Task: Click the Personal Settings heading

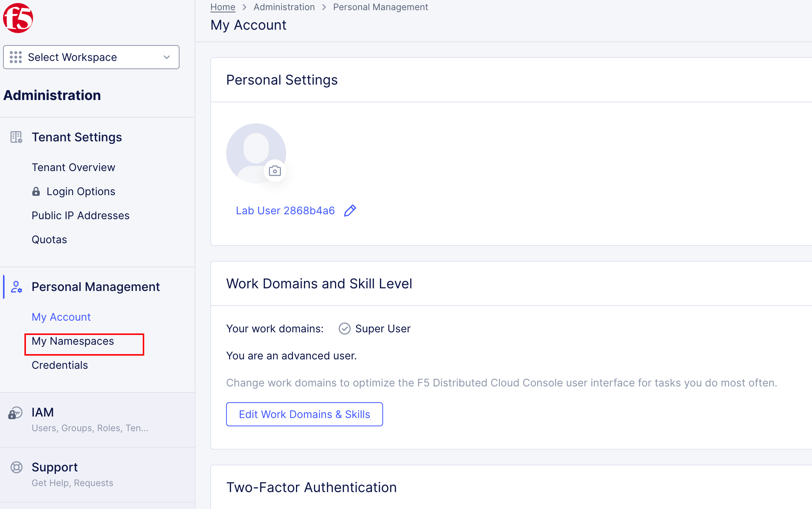Action: [282, 80]
